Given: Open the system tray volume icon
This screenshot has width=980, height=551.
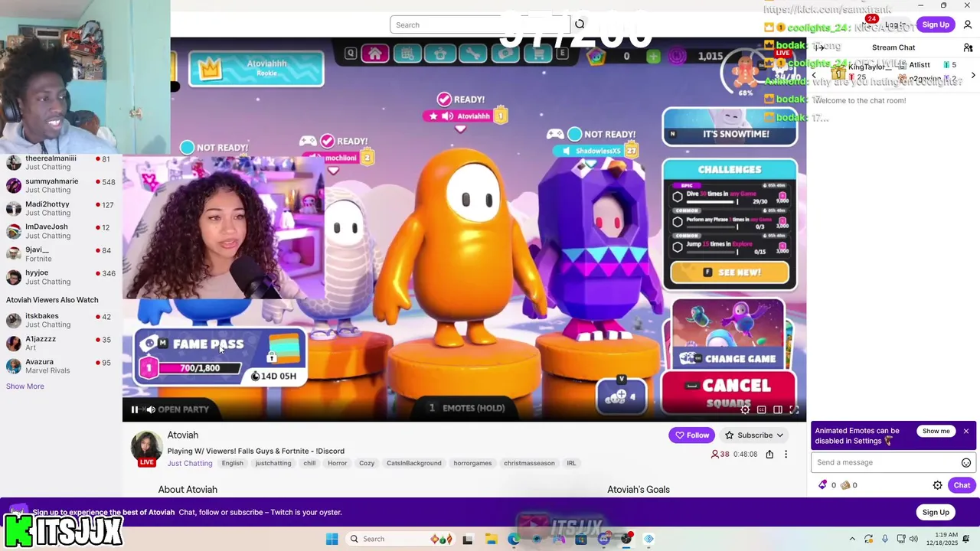Looking at the screenshot, I should tap(914, 539).
